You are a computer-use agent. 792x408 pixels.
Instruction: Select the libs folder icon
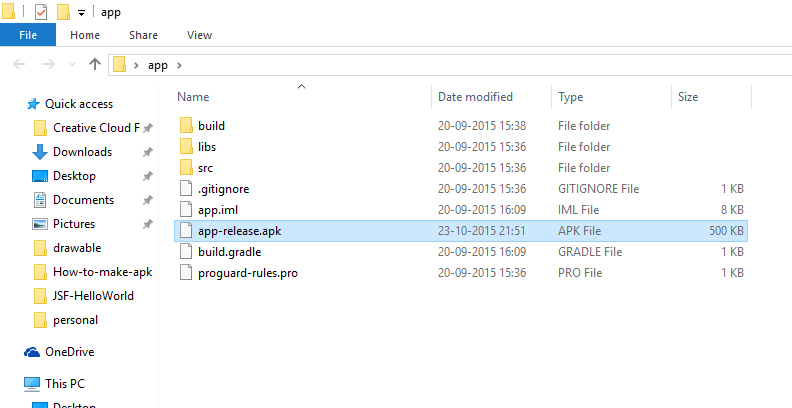click(186, 146)
